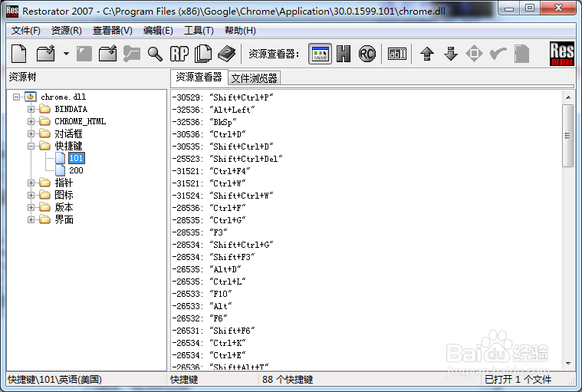Viewport: 582px width, 392px height.
Task: Click the "Ctrl+E" accelerator line
Action: (209, 355)
